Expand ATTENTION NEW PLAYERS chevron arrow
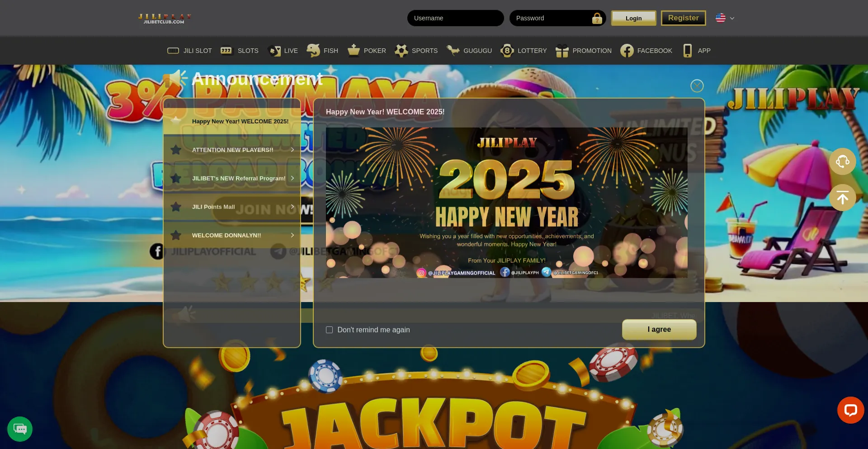Viewport: 868px width, 449px height. (x=292, y=150)
